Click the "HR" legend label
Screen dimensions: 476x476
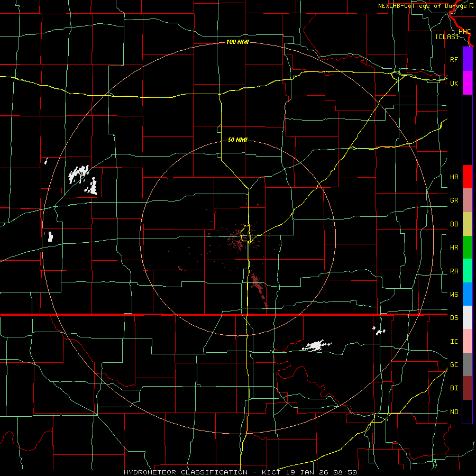454,248
